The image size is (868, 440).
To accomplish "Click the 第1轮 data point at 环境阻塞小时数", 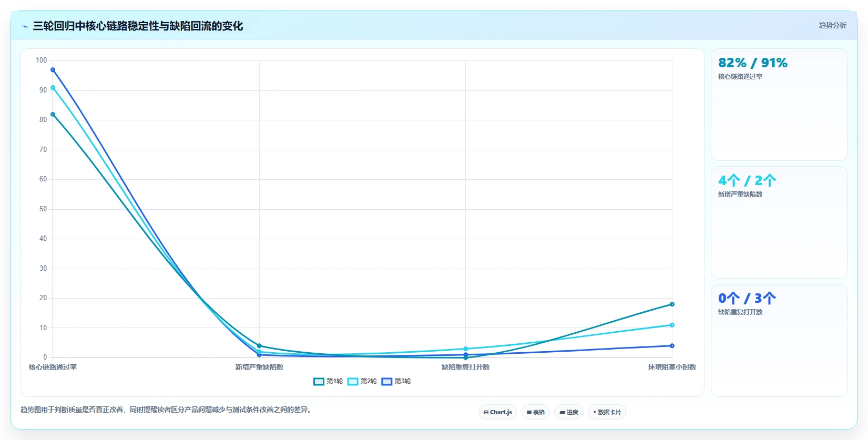I will click(672, 304).
